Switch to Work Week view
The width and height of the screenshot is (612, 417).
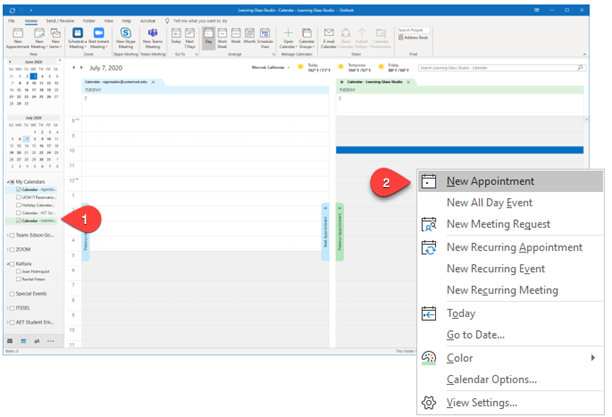click(222, 38)
